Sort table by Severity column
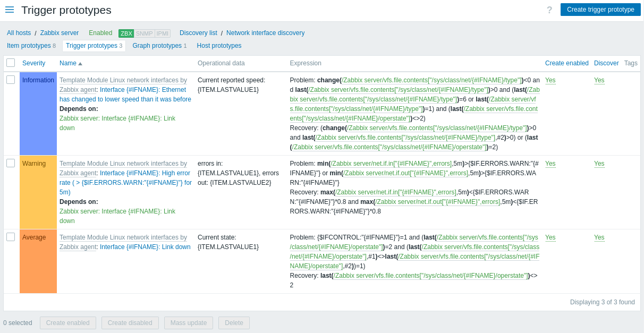This screenshot has width=644, height=333. pos(33,63)
